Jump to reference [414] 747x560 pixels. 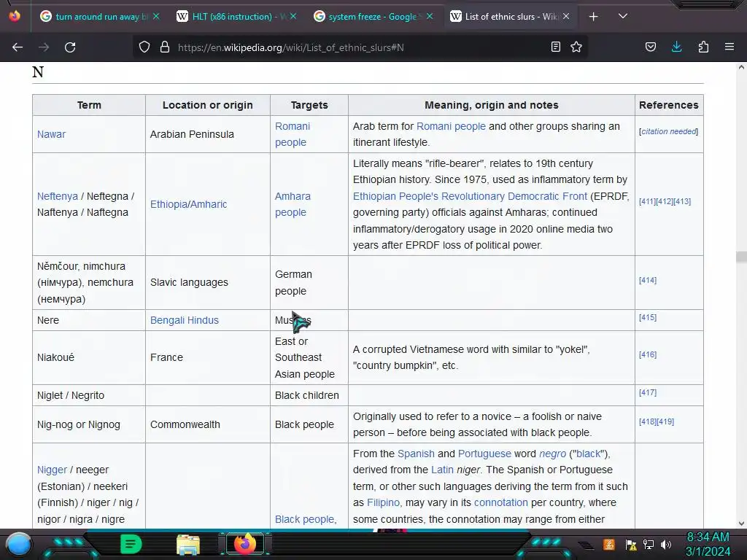648,281
